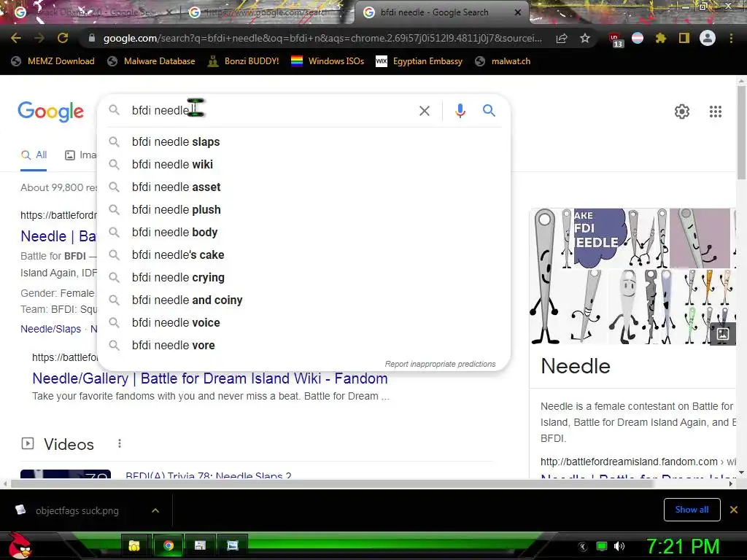747x560 pixels.
Task: Open the Bonzi BUDDY! bookmark
Action: coord(244,61)
